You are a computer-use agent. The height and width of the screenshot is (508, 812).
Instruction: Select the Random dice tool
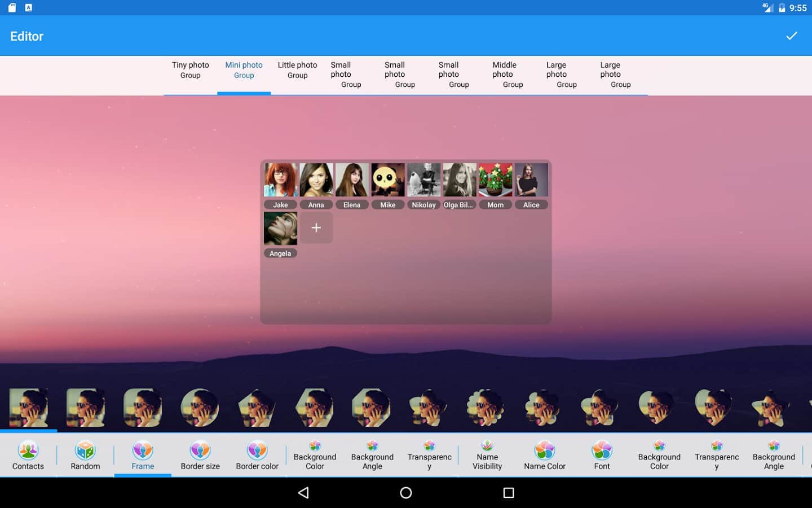pos(85,455)
